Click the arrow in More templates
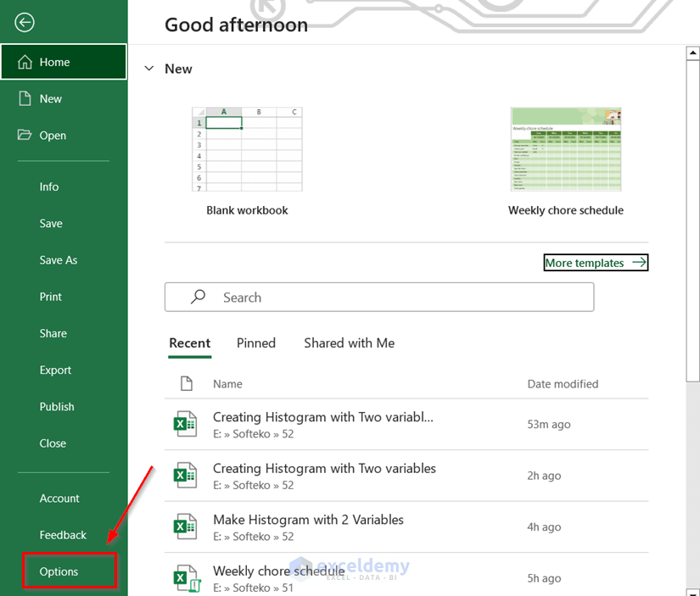The image size is (700, 596). (639, 262)
